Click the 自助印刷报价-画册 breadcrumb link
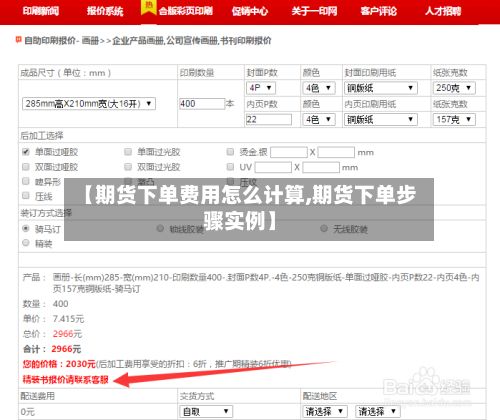The height and width of the screenshot is (420, 500). coord(62,41)
